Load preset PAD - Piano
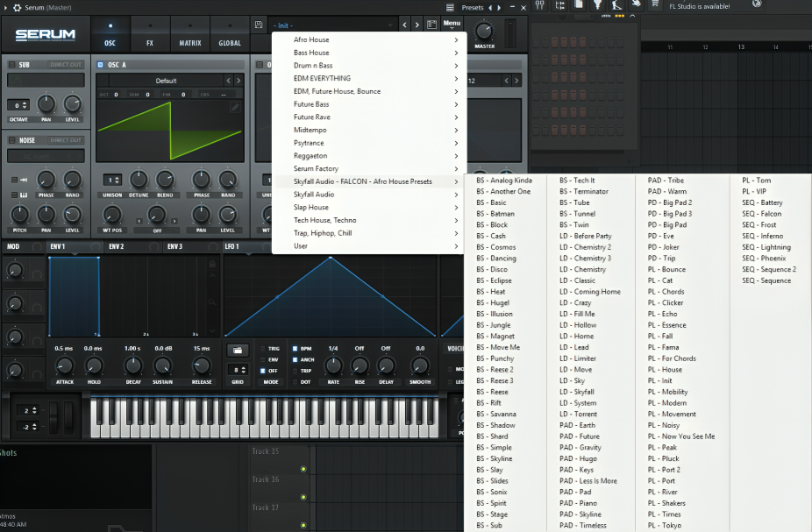812x532 pixels. [x=579, y=503]
